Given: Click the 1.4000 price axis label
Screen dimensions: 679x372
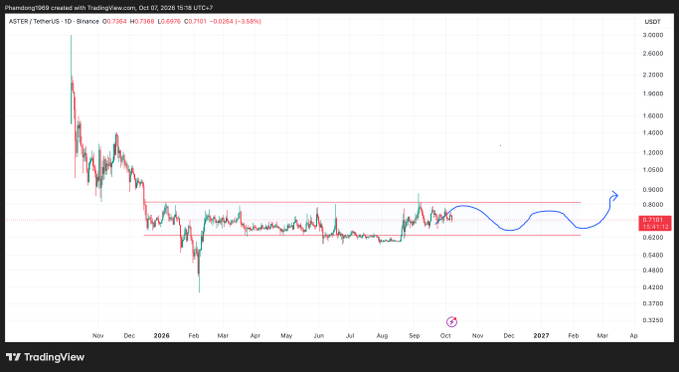Looking at the screenshot, I should 653,133.
